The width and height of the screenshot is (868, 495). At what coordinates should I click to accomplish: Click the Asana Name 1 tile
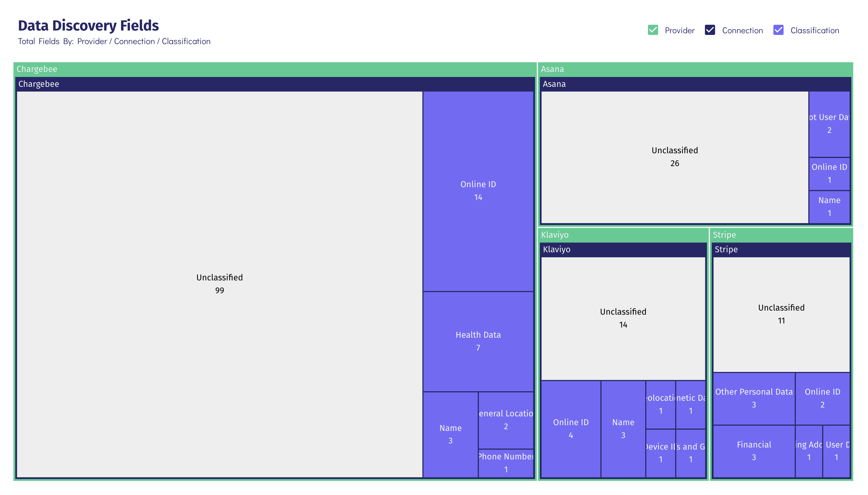pyautogui.click(x=829, y=207)
